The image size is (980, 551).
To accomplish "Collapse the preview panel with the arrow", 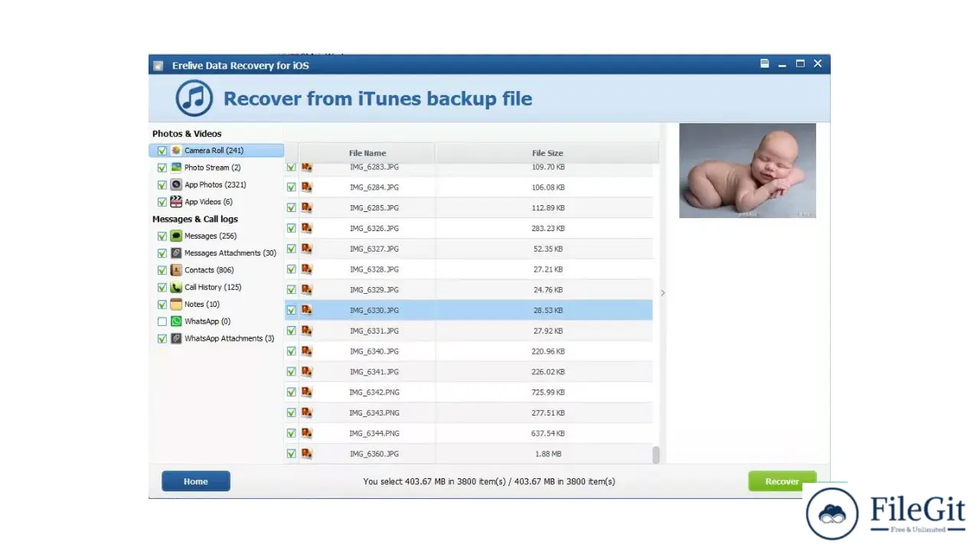I will pyautogui.click(x=662, y=292).
